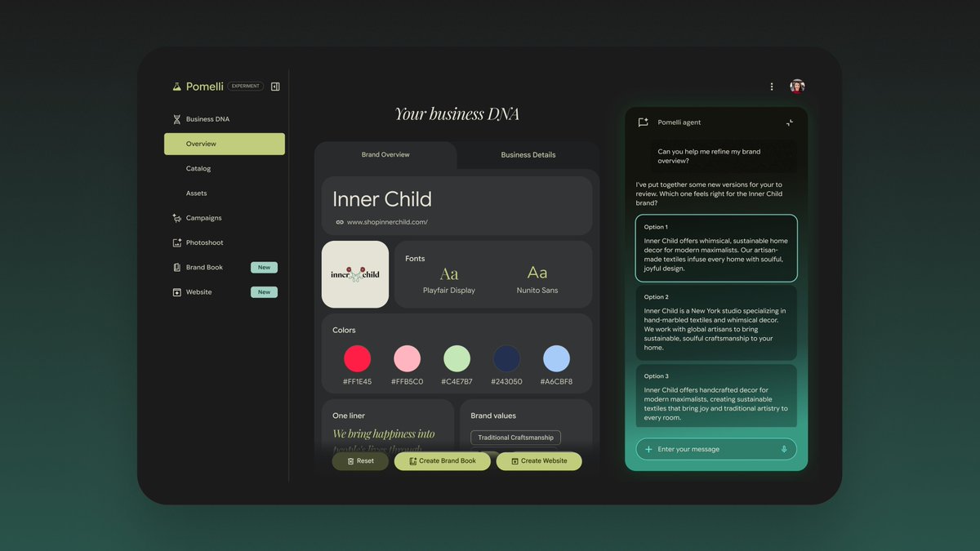
Task: Choose Option 3 brand overview
Action: [716, 396]
